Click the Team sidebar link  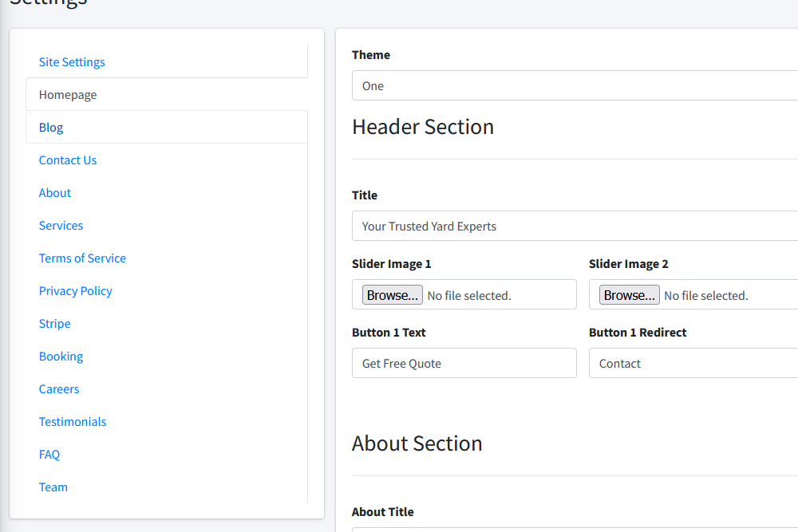[x=53, y=487]
